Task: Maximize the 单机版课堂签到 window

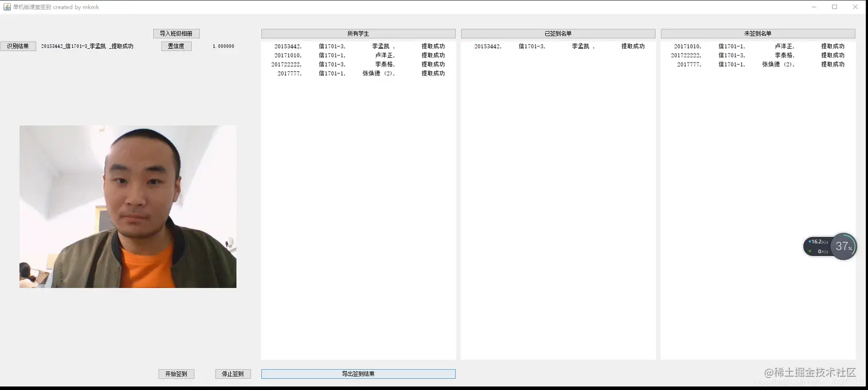Action: pos(835,7)
